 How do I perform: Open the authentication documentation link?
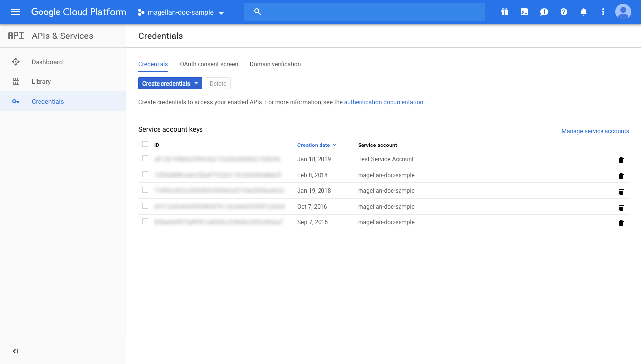(384, 102)
